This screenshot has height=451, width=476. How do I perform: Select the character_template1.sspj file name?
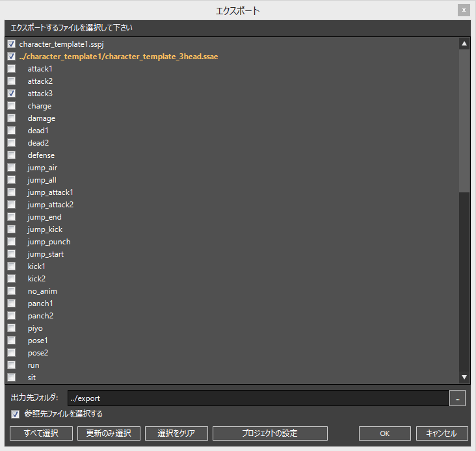pos(61,44)
